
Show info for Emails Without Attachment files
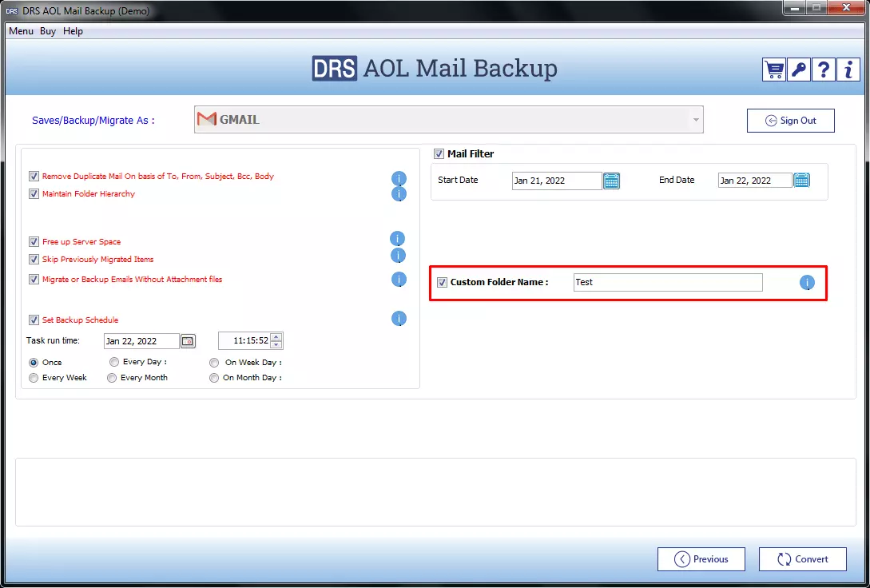(x=399, y=279)
